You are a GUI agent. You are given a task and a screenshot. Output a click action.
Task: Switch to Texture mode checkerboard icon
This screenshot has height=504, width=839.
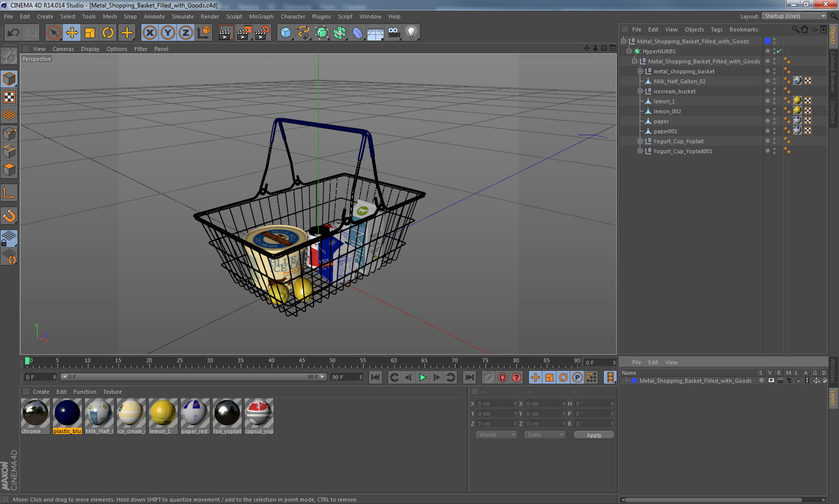(9, 97)
